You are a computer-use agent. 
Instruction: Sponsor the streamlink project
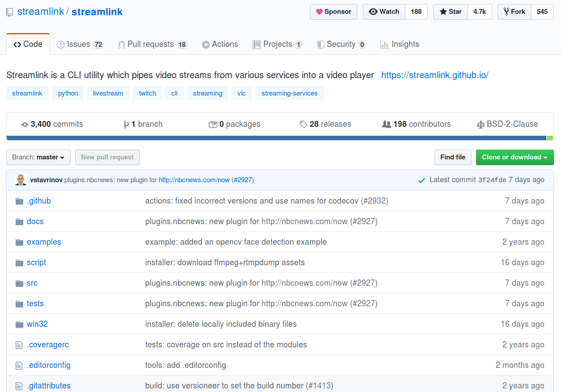click(x=333, y=12)
